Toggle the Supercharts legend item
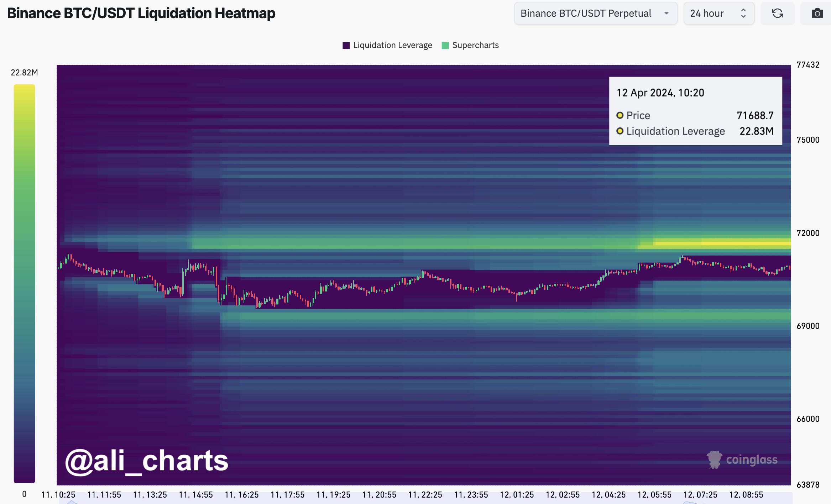The width and height of the screenshot is (831, 504). click(470, 45)
